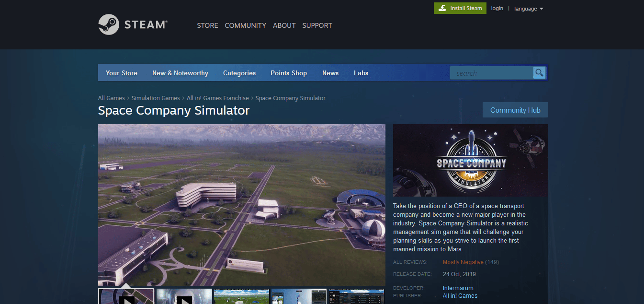Follow the All Games breadcrumb

(x=112, y=98)
